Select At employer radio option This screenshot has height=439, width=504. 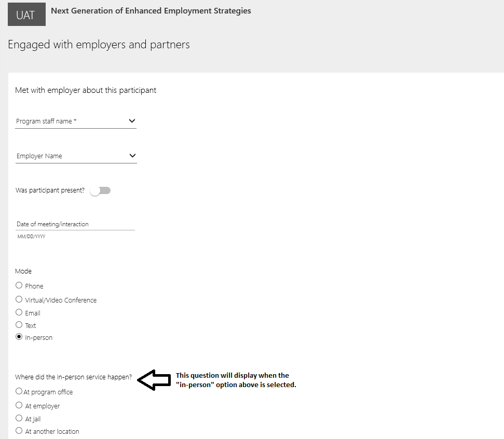tap(19, 405)
